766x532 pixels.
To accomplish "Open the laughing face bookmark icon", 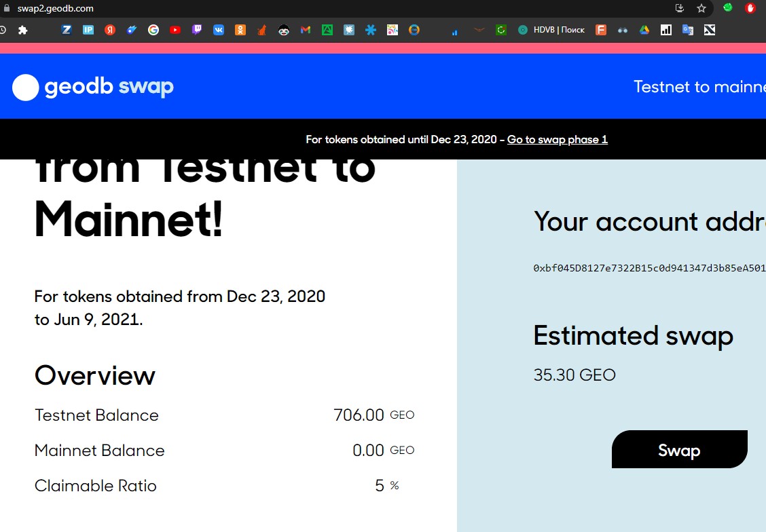I will pyautogui.click(x=284, y=31).
